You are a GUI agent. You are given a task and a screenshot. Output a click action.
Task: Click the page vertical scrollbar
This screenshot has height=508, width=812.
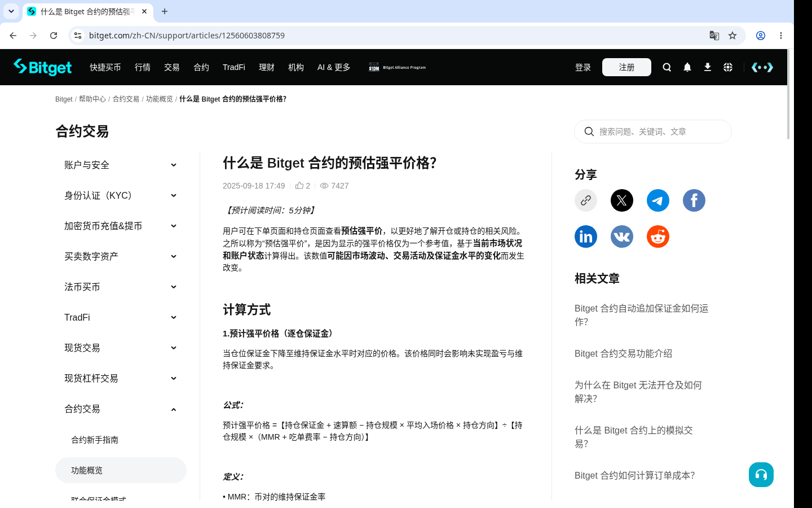pos(788,94)
